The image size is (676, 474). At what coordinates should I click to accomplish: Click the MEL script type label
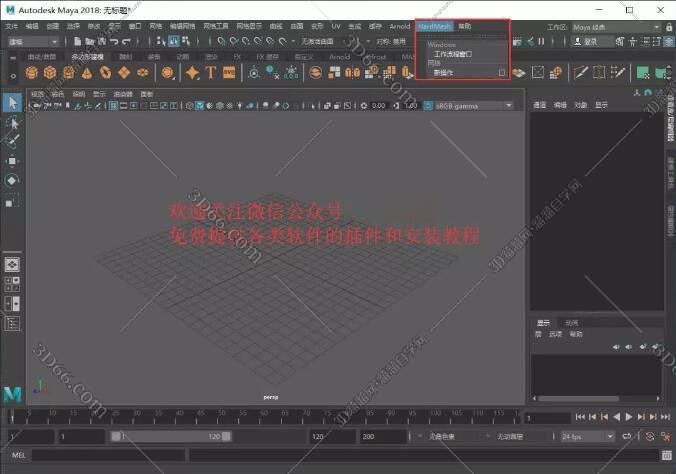tap(19, 455)
